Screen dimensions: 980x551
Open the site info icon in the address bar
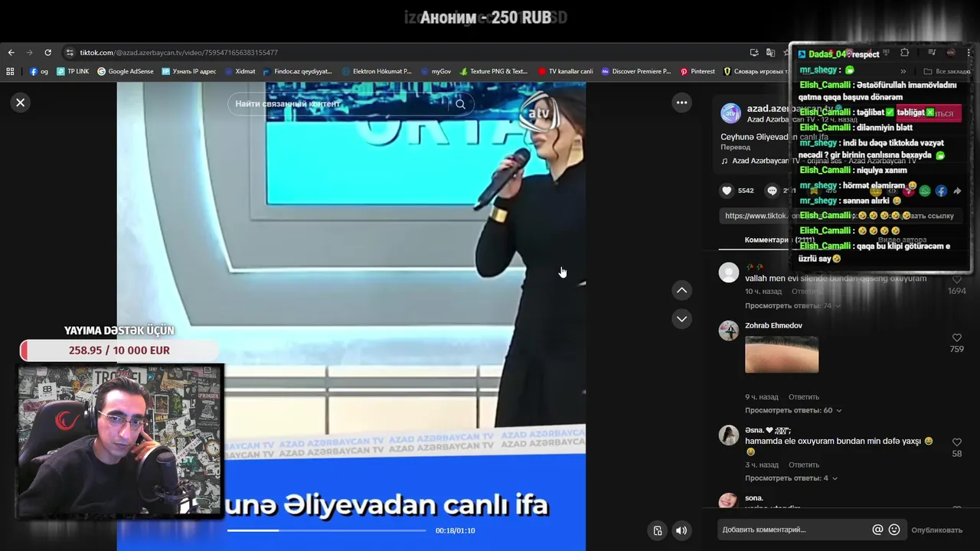coord(70,53)
